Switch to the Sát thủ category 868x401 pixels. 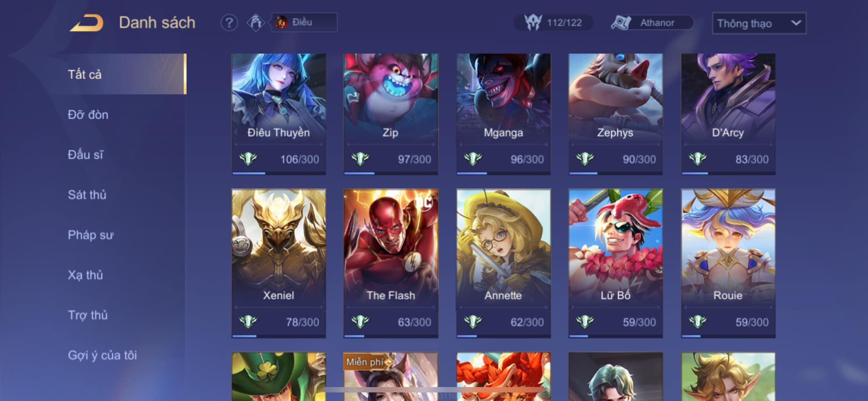pos(87,195)
